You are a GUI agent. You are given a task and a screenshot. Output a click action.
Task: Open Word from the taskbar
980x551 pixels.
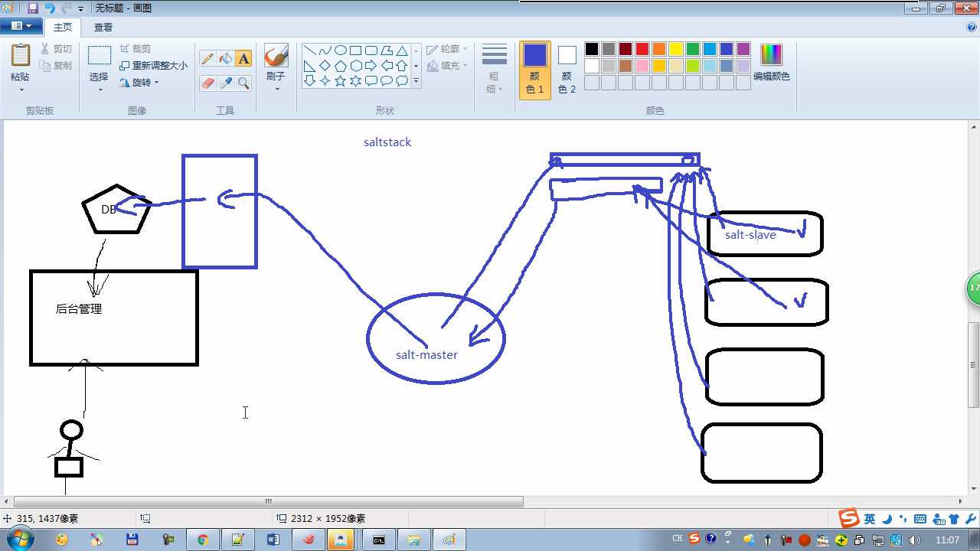tap(273, 540)
